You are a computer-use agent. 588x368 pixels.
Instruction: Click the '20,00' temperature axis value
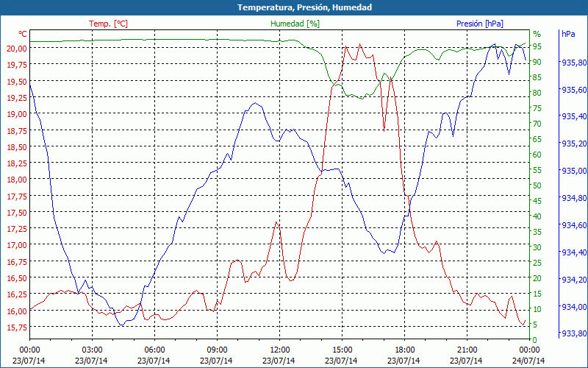[x=16, y=49]
